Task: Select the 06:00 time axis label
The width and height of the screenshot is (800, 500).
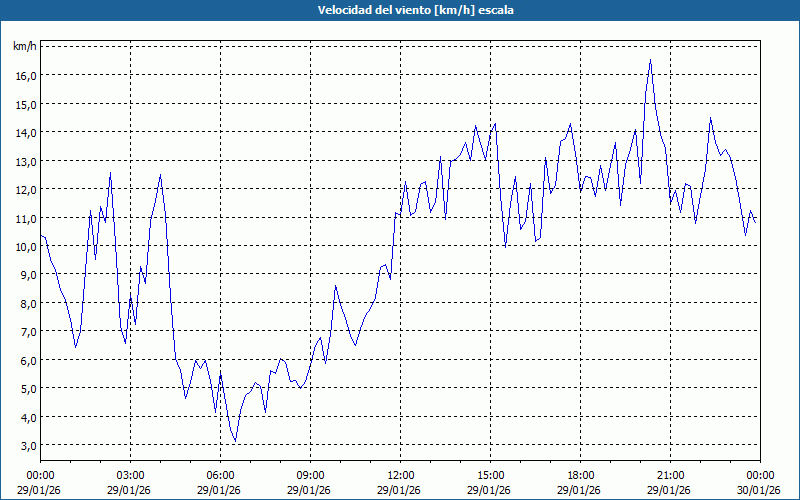Action: click(220, 474)
